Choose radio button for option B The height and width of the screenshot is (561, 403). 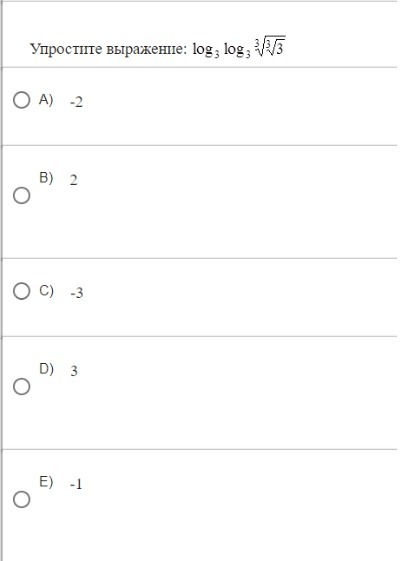(21, 195)
